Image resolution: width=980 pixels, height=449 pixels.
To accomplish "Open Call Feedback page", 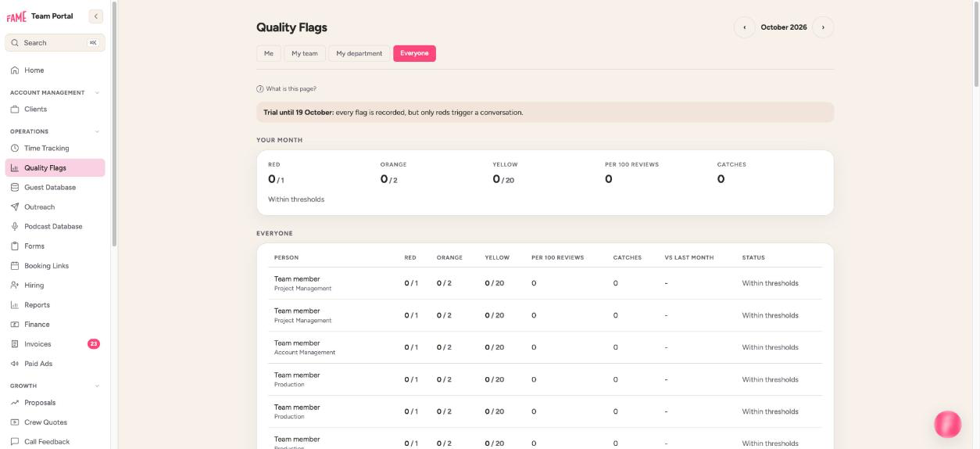I will point(55,442).
